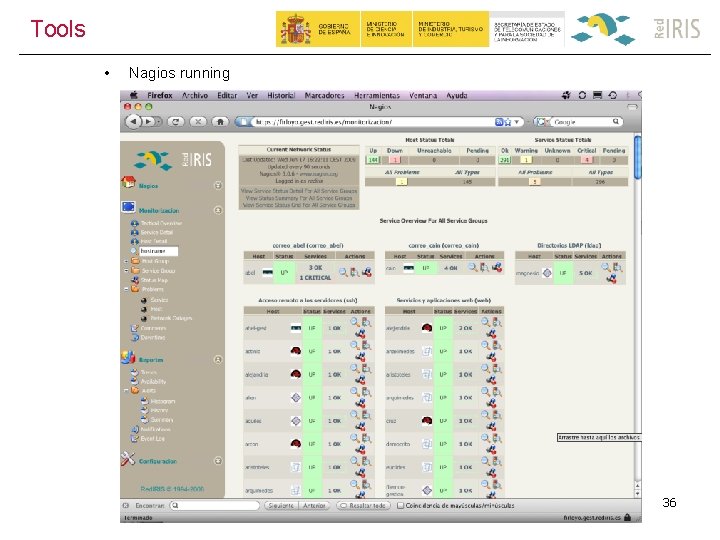720x540 pixels.
Task: Collapse the Service Group tree node
Action: coord(126,270)
